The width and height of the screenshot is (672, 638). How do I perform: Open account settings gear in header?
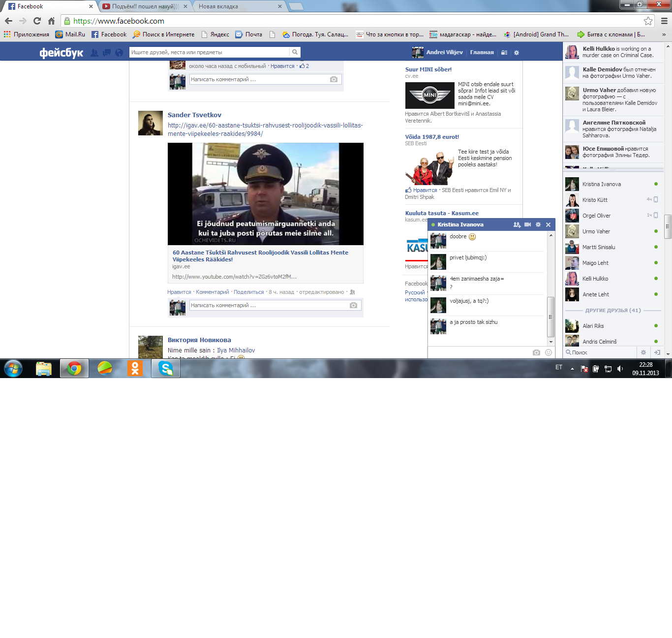click(517, 53)
